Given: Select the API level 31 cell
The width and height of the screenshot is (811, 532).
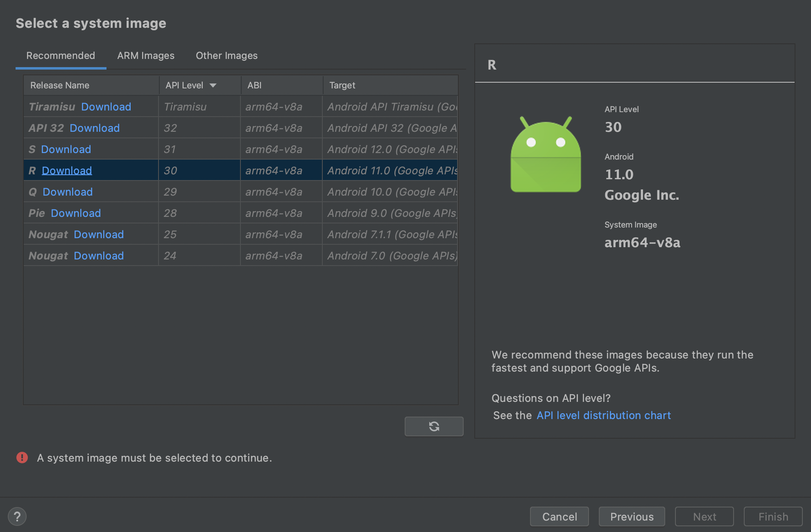Looking at the screenshot, I should click(199, 149).
